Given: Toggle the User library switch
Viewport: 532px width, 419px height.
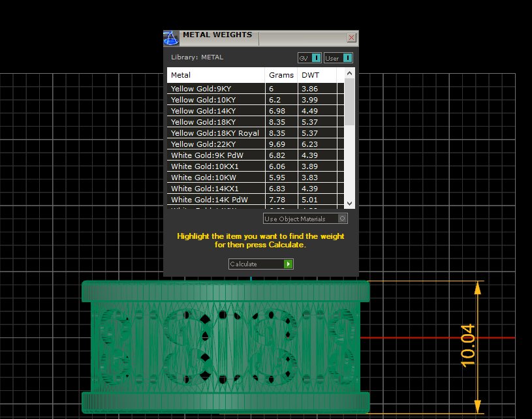Looking at the screenshot, I should pyautogui.click(x=338, y=58).
